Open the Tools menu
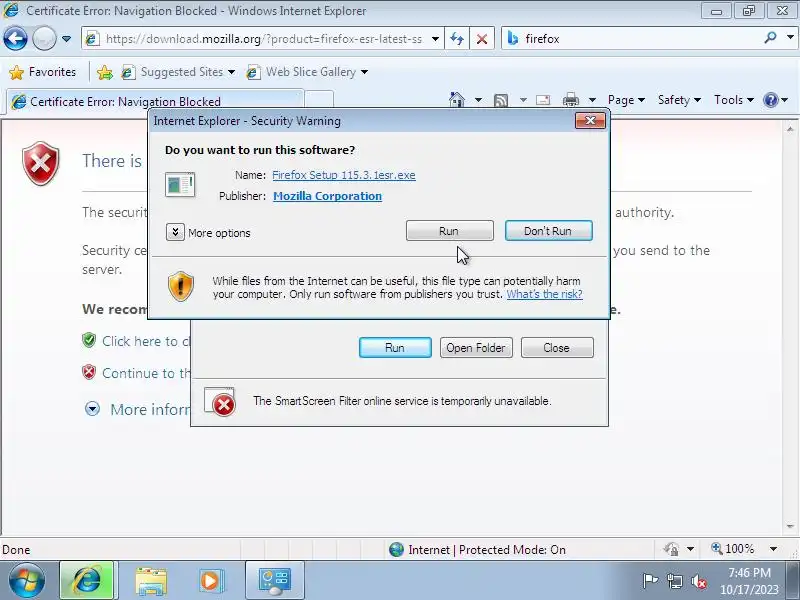Image resolution: width=800 pixels, height=600 pixels. (734, 100)
